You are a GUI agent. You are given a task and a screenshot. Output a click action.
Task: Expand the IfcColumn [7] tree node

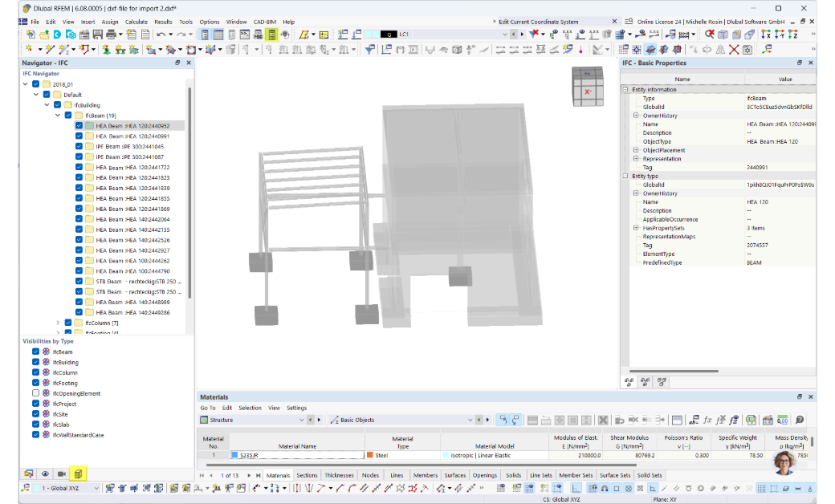(58, 323)
